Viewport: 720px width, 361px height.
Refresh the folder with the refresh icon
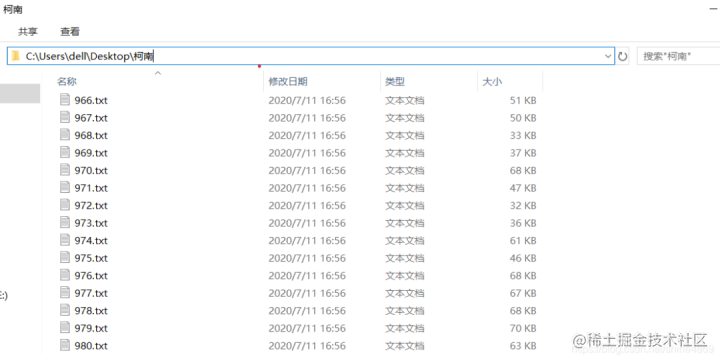click(x=622, y=56)
